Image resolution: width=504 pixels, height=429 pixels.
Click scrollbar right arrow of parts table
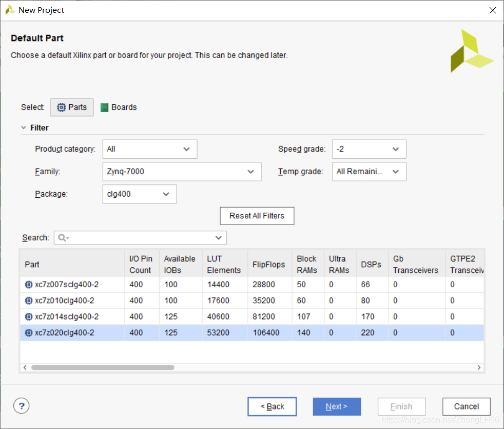click(479, 367)
